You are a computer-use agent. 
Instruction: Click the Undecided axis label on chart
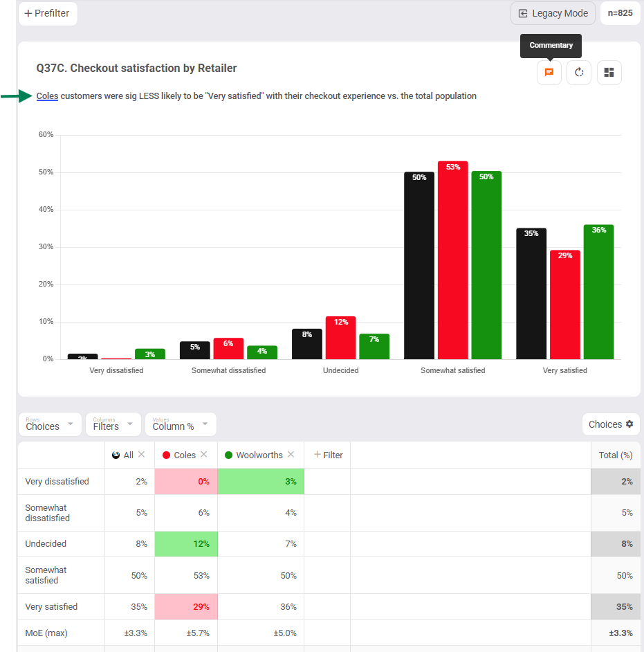pyautogui.click(x=341, y=370)
